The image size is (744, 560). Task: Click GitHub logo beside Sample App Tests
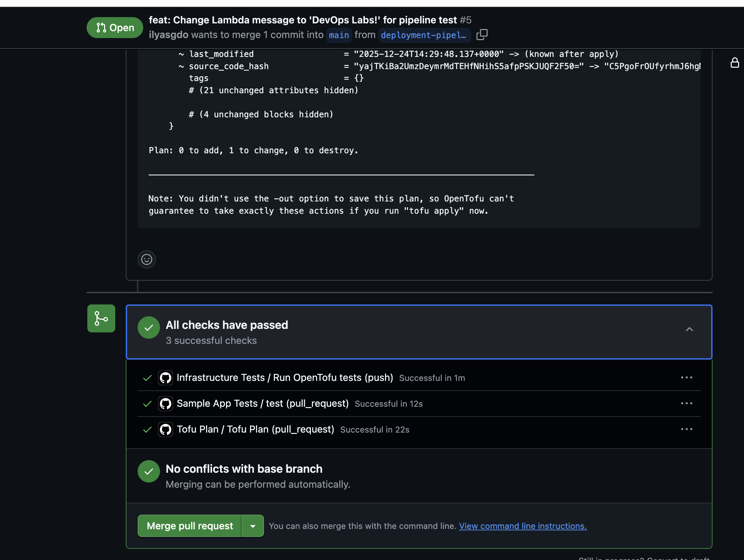click(166, 404)
